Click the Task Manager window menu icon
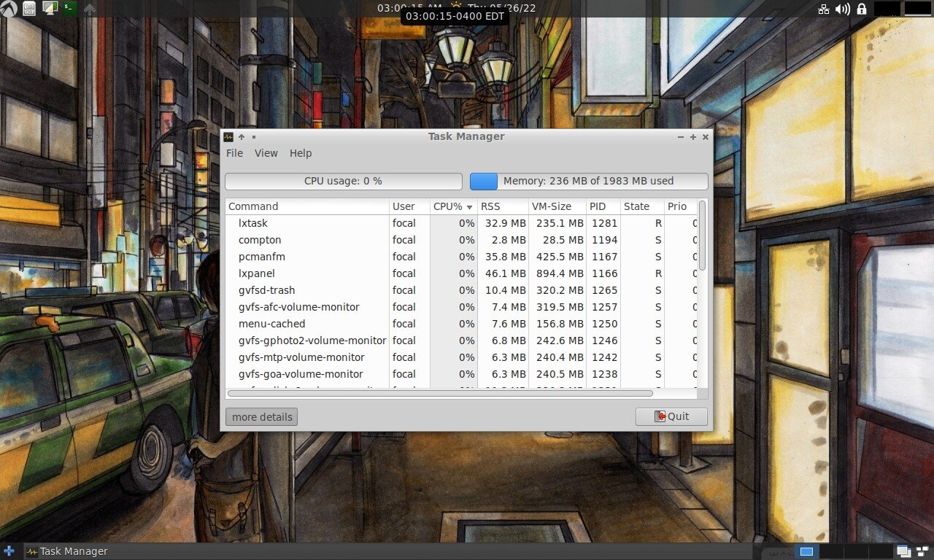Viewport: 934px width, 560px height. click(228, 136)
